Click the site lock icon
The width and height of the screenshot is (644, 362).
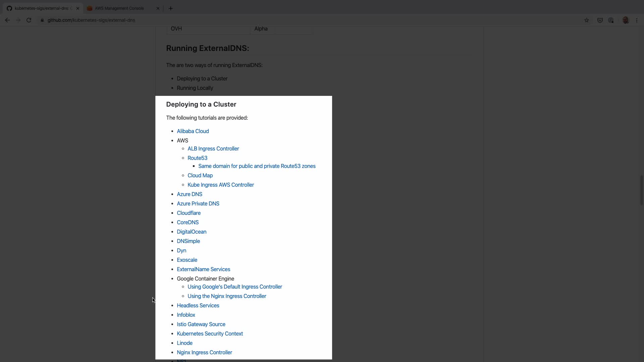click(x=42, y=20)
